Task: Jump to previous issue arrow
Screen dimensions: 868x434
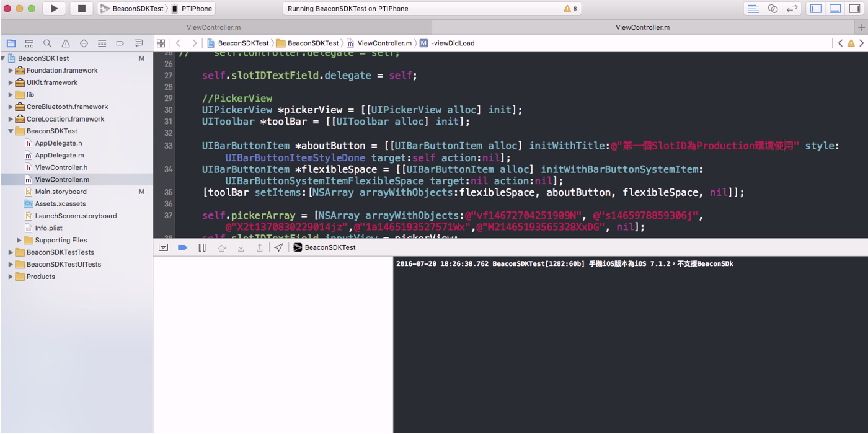Action: pyautogui.click(x=840, y=43)
